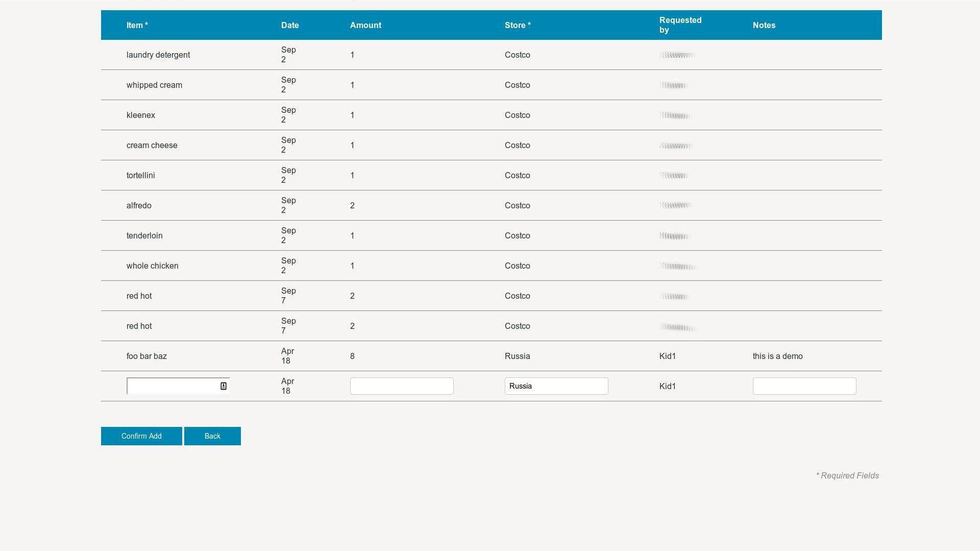Click the Confirm Add button
Viewport: 980px width, 551px height.
141,436
